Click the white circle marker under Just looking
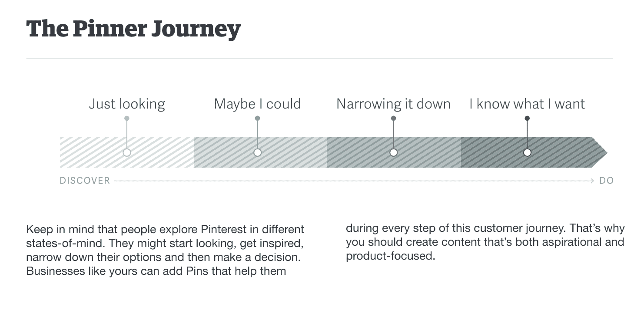This screenshot has width=644, height=330. pyautogui.click(x=127, y=152)
